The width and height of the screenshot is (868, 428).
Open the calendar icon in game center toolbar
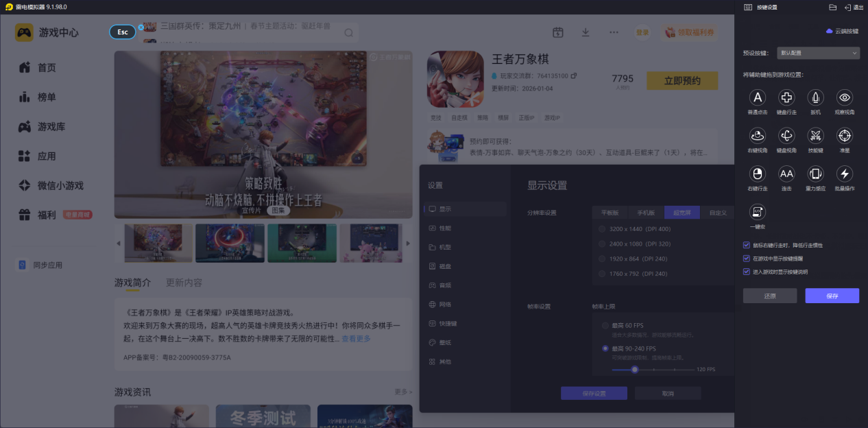click(558, 32)
